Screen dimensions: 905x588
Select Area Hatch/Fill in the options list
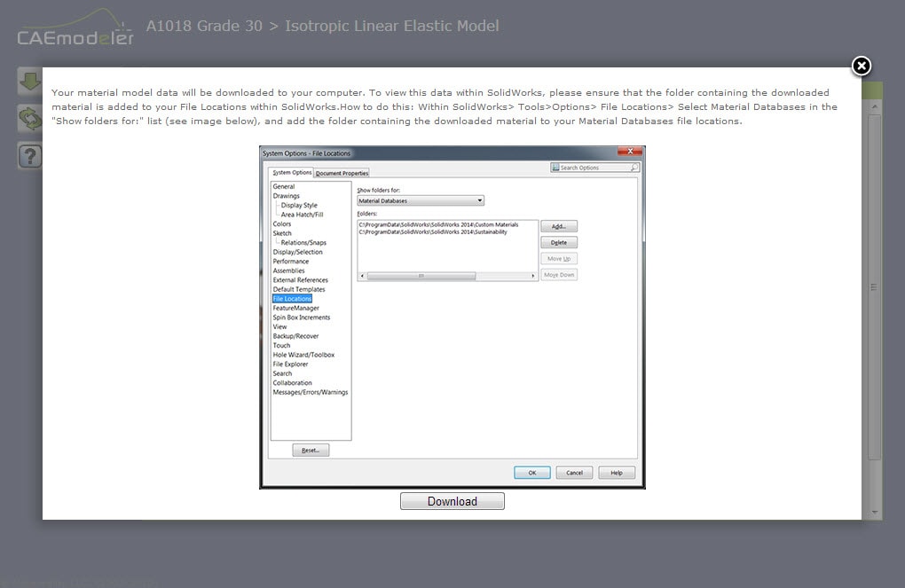tap(302, 214)
